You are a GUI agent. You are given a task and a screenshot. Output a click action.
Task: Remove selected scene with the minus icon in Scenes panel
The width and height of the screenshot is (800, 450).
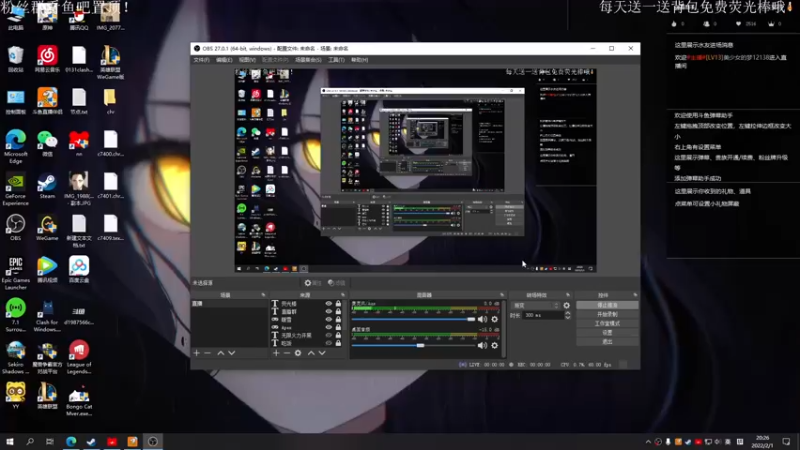click(207, 353)
